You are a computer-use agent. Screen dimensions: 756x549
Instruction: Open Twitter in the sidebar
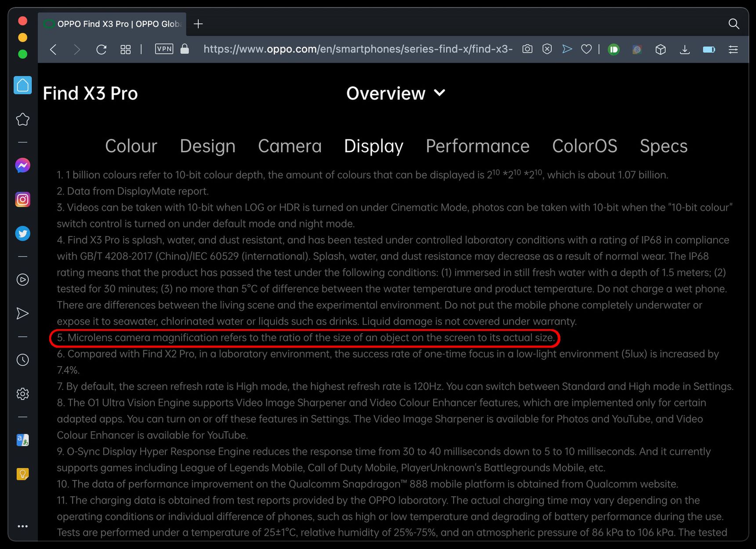click(23, 233)
